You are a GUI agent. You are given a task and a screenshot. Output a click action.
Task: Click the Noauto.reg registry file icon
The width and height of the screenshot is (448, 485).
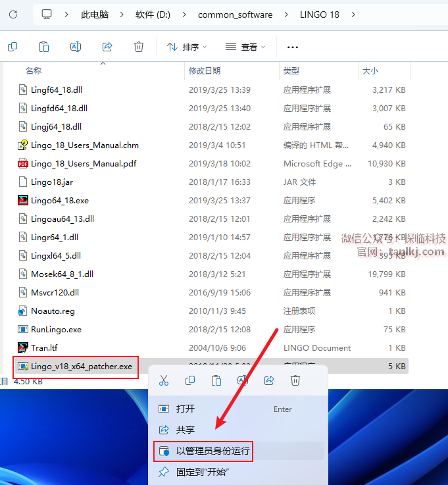(23, 311)
